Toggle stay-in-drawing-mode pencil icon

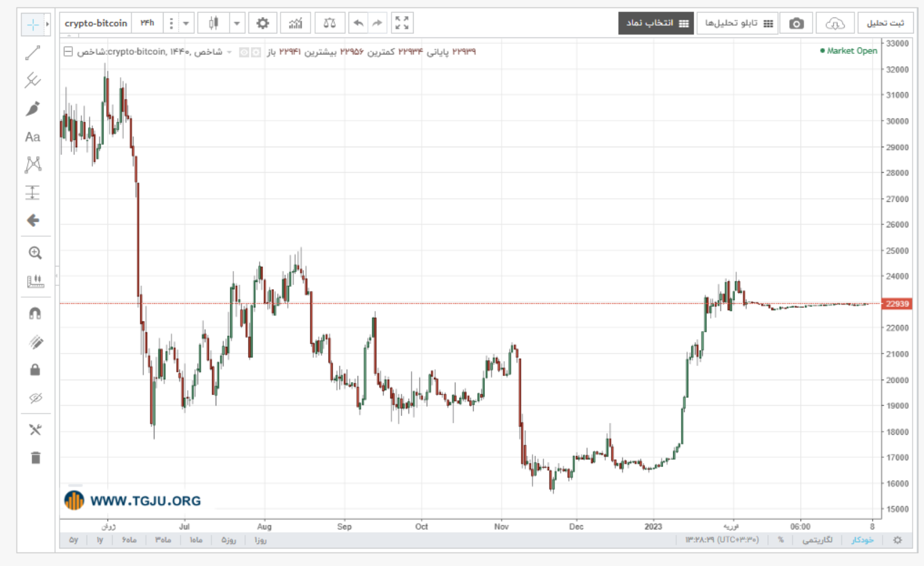pos(35,342)
